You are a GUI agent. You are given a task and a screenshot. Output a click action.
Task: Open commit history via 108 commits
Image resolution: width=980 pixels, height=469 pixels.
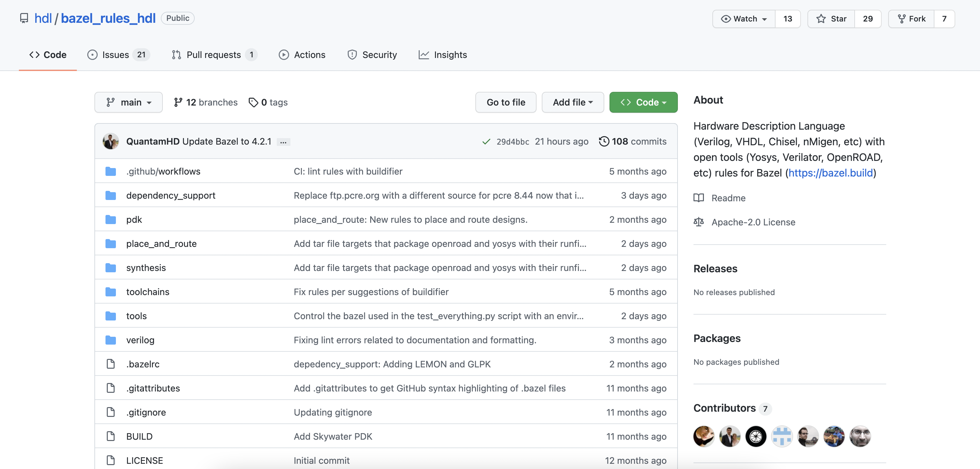pyautogui.click(x=632, y=142)
